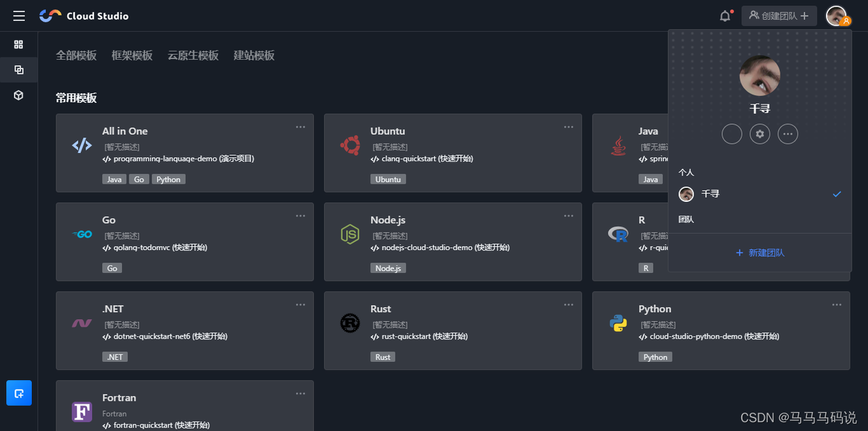
Task: Open the Python card options menu
Action: pyautogui.click(x=837, y=304)
